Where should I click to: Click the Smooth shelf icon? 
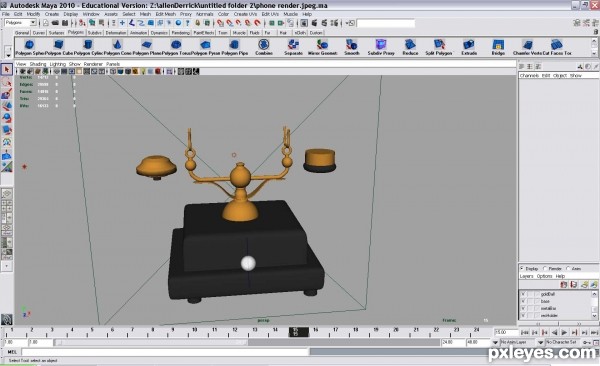coord(351,44)
